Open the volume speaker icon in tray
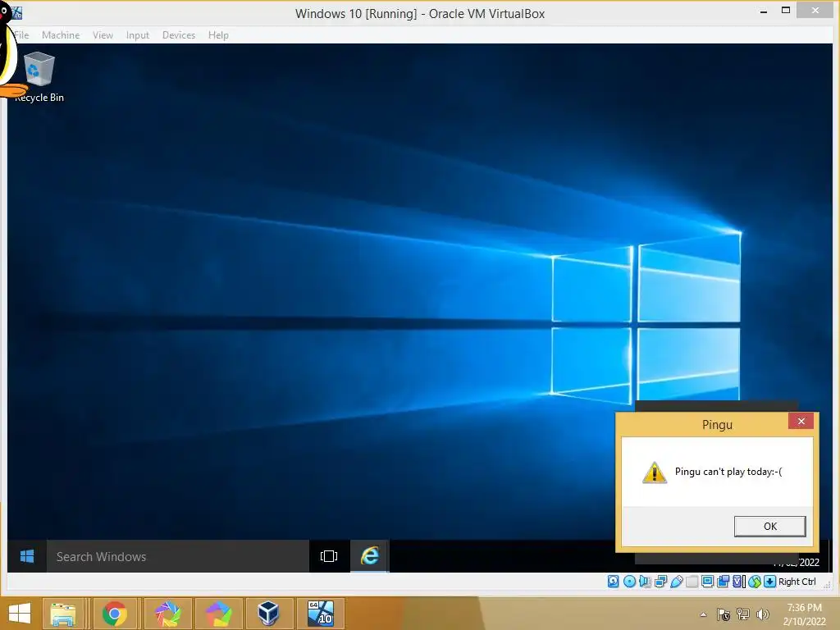The width and height of the screenshot is (840, 630). click(762, 614)
